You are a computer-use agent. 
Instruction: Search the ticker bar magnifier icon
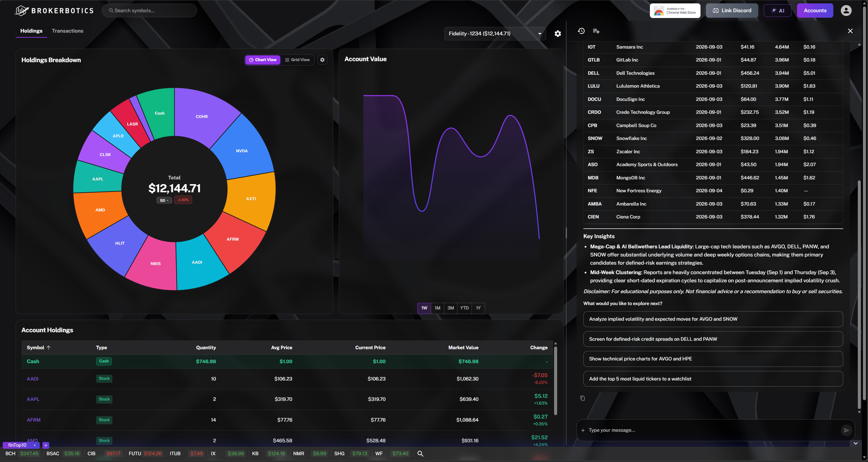click(420, 454)
